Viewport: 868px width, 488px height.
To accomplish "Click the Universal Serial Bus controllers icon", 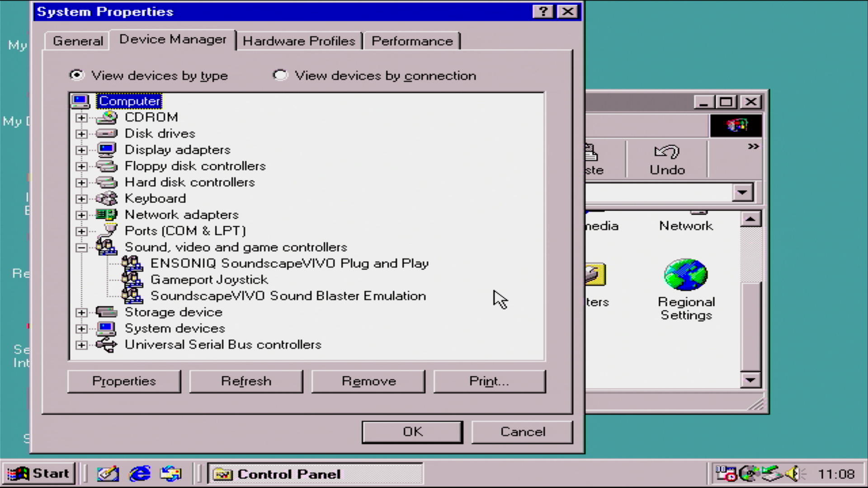I will [x=107, y=345].
